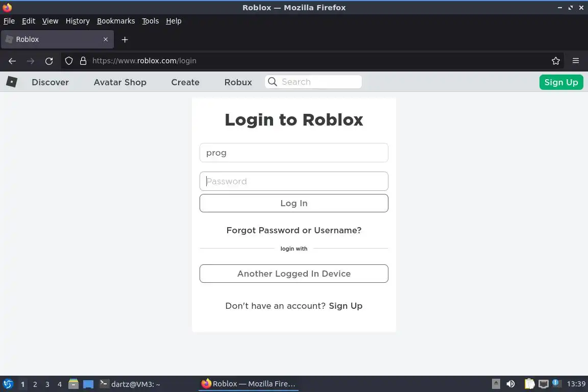Click the browser forward arrow
Screen dimensions: 588x392
click(x=31, y=61)
